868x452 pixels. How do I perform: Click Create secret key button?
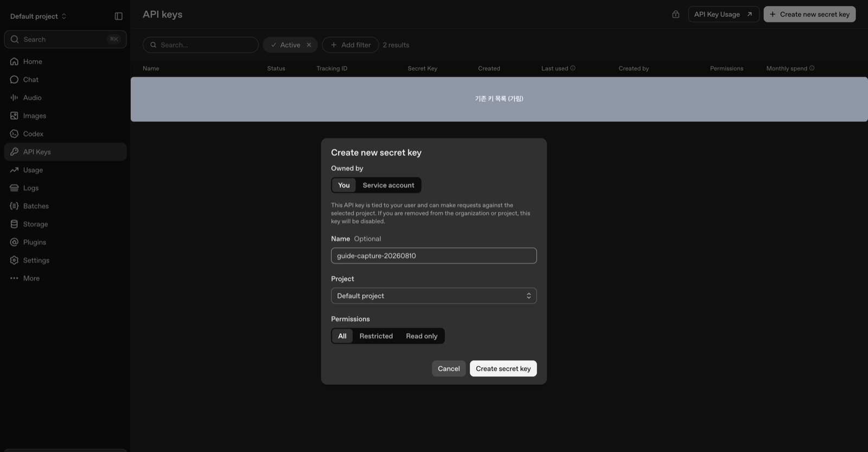coord(503,368)
